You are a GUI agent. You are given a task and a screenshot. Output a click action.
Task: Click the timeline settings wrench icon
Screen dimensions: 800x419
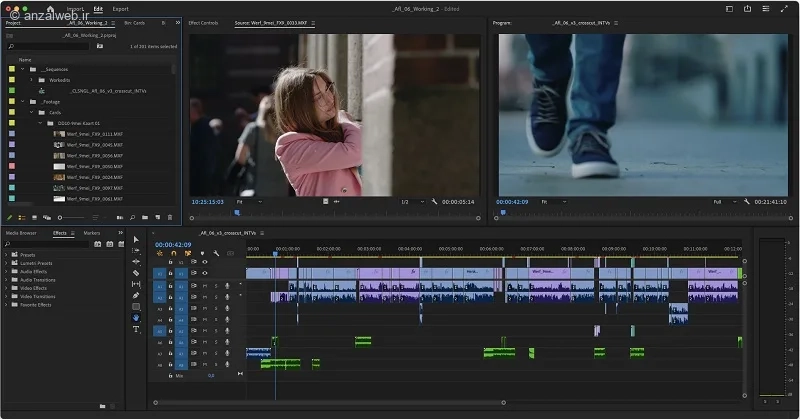pos(216,253)
